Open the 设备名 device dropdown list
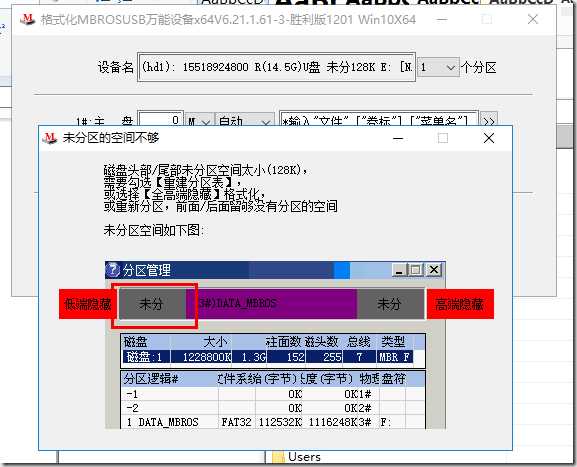This screenshot has height=467, width=577. 277,67
